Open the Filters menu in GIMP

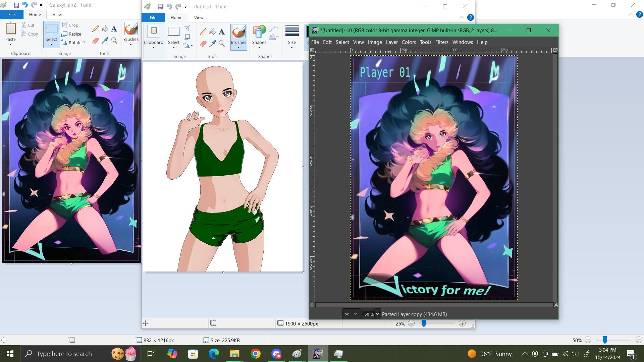pos(441,42)
